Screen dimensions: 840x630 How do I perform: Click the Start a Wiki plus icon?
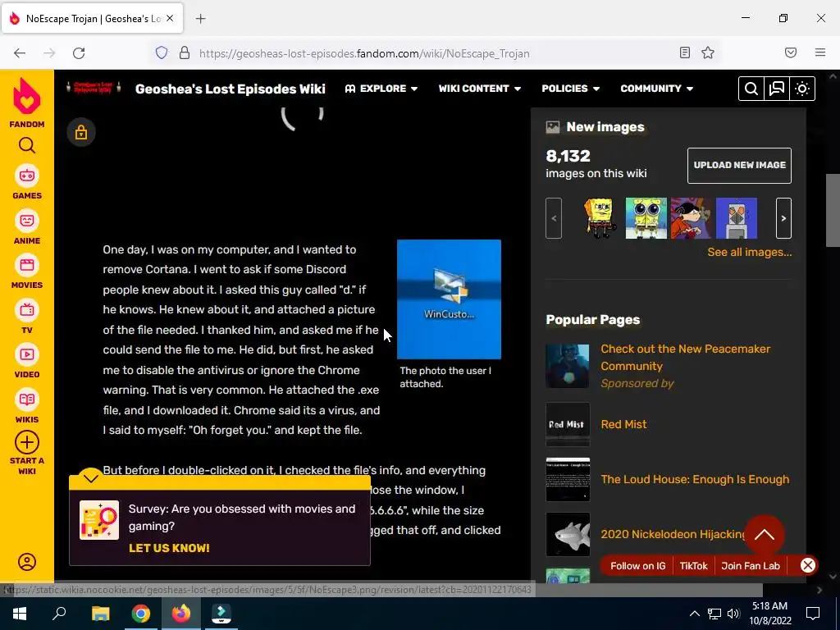pos(27,442)
